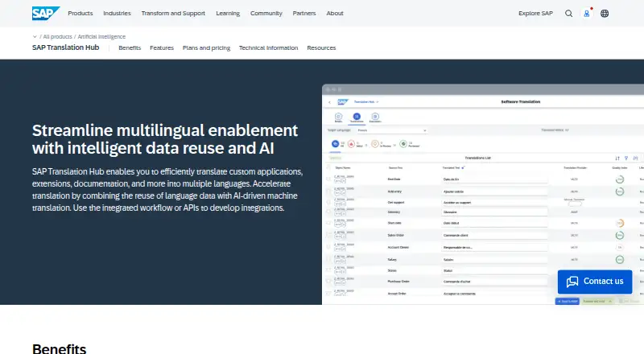Open the Industries menu

117,13
